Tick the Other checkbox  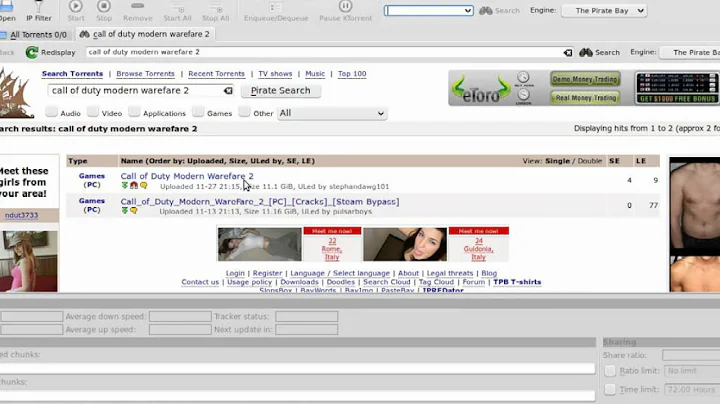coord(244,112)
